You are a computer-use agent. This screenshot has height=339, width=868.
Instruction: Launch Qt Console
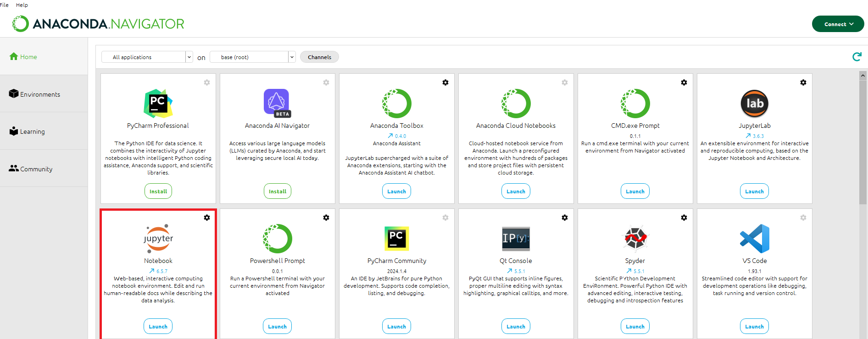coord(516,326)
